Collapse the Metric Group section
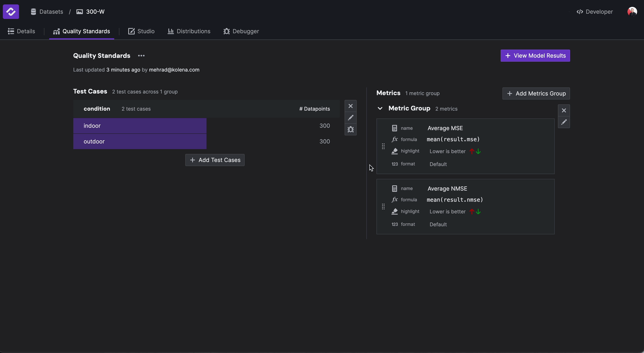This screenshot has height=353, width=644. [x=380, y=109]
